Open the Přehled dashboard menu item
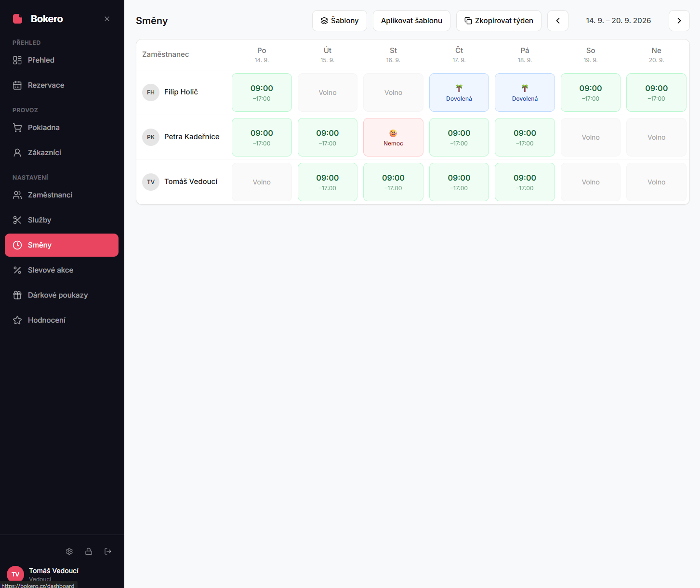Screen dimensions: 700x588 coord(62,60)
